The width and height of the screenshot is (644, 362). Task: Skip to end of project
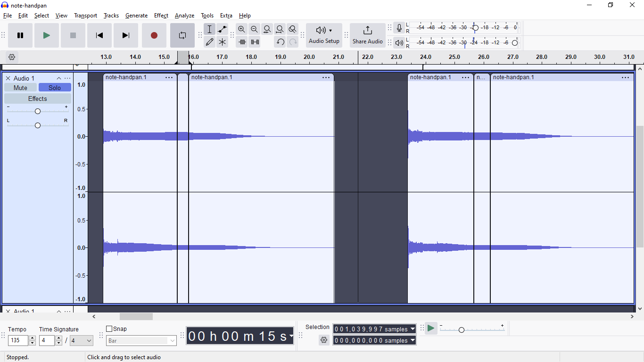pos(126,35)
